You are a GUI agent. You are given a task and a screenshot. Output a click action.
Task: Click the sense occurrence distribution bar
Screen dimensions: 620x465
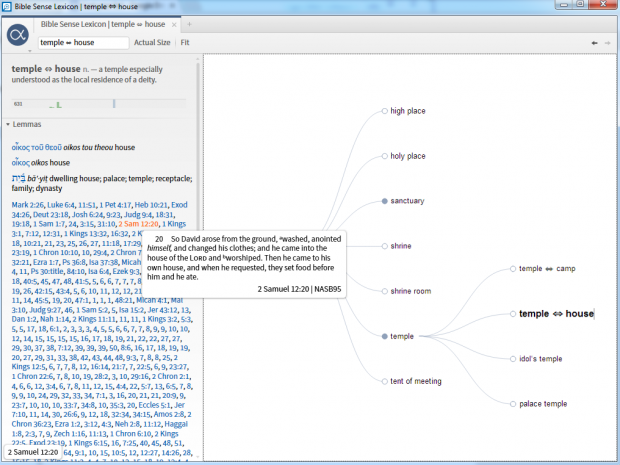pos(65,103)
